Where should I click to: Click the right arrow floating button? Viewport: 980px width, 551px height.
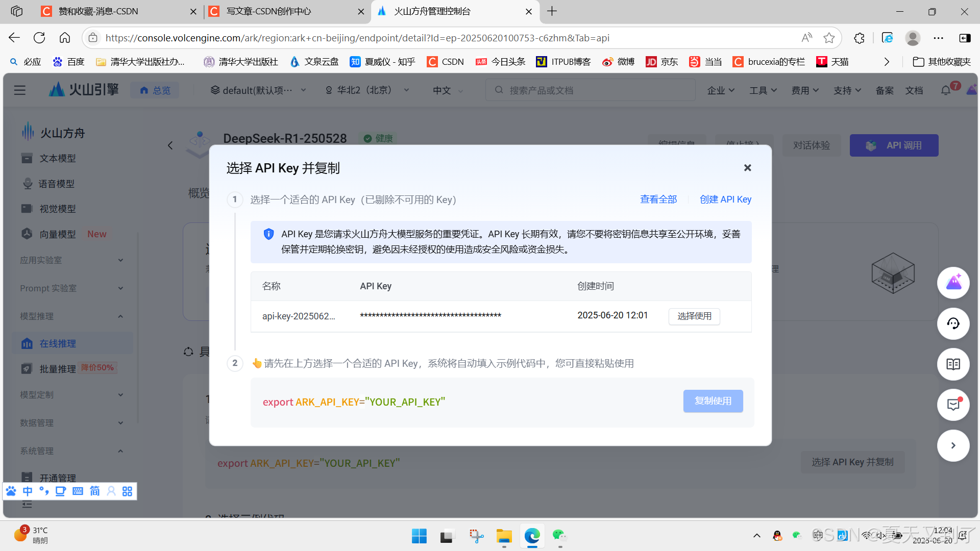[953, 445]
